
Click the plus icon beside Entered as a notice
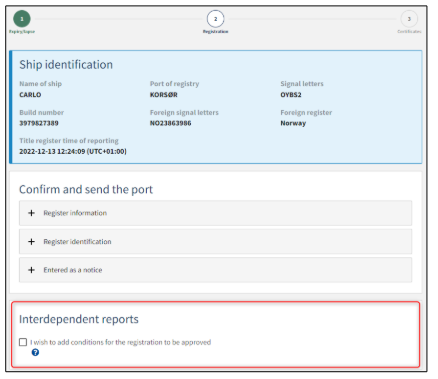31,270
